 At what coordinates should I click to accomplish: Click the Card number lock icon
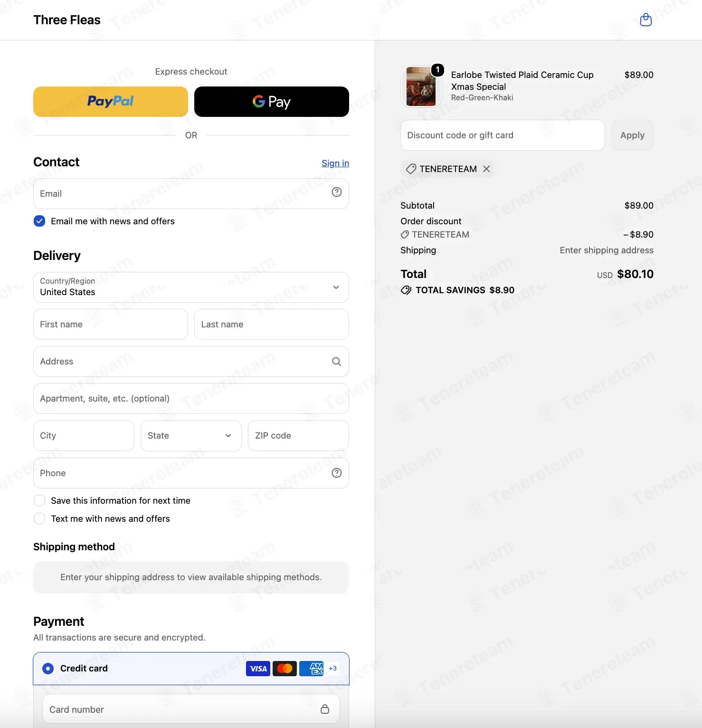click(x=325, y=709)
